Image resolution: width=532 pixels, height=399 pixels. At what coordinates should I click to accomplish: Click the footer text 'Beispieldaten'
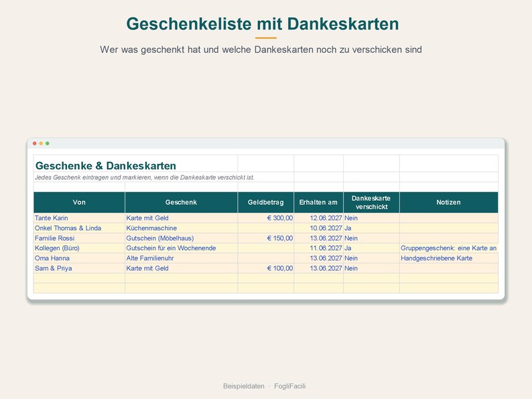244,386
